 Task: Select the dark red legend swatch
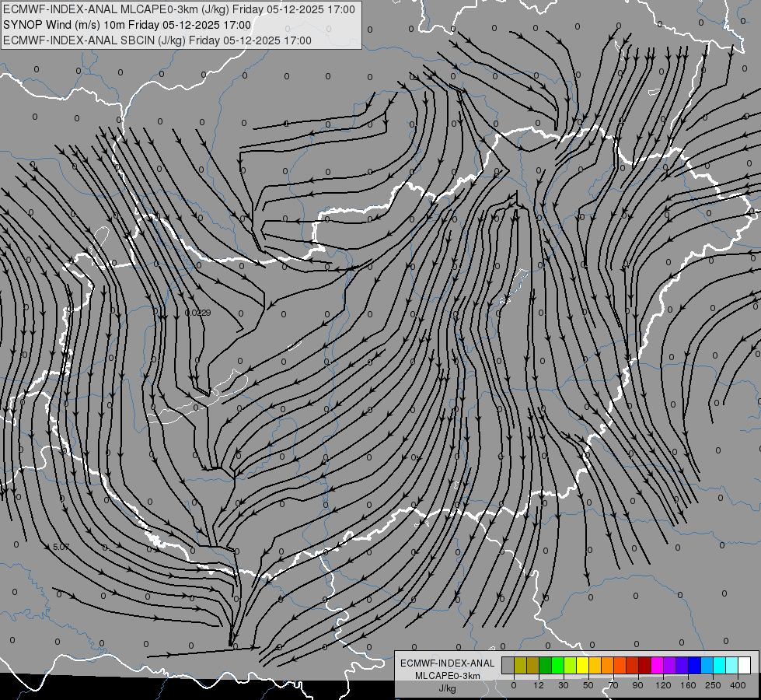click(645, 666)
